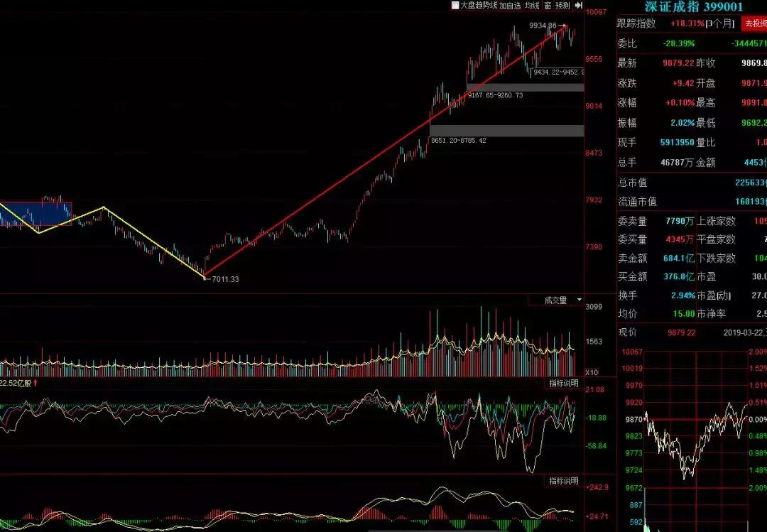767x532 pixels.
Task: Click the 换手 value 2.94%
Action: point(683,295)
